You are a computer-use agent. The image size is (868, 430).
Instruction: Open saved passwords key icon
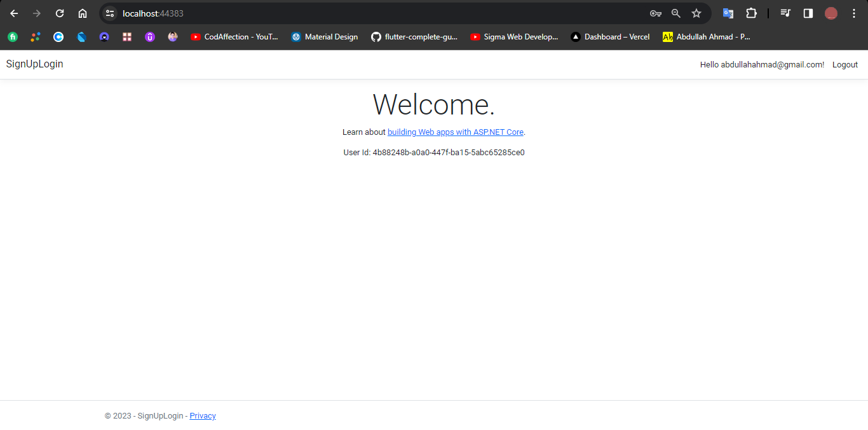click(656, 13)
